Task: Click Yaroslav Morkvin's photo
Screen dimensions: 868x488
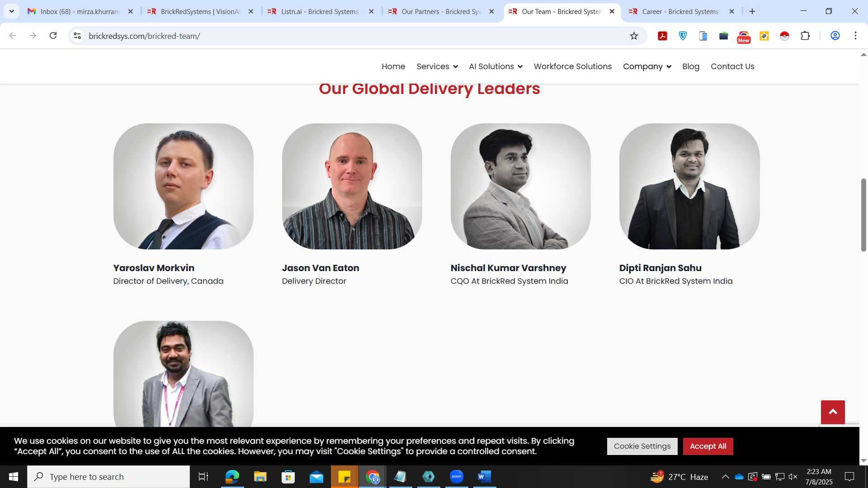Action: (183, 186)
